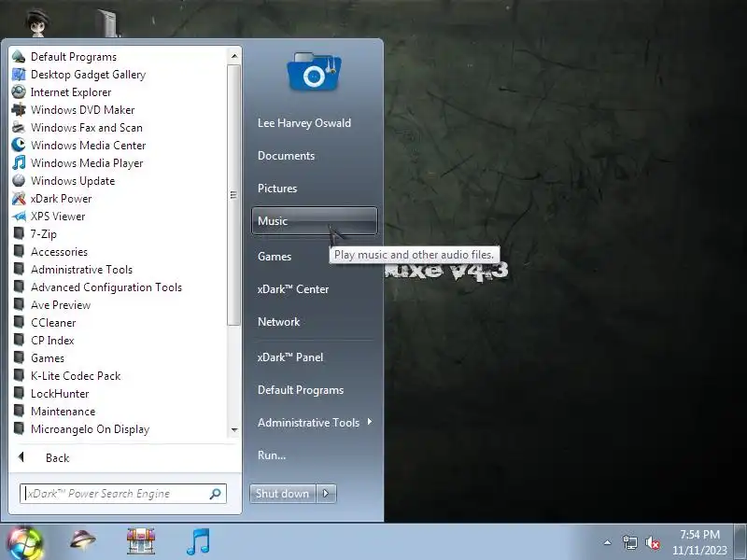Click the search magnifier icon
This screenshot has height=560, width=747.
pos(216,494)
